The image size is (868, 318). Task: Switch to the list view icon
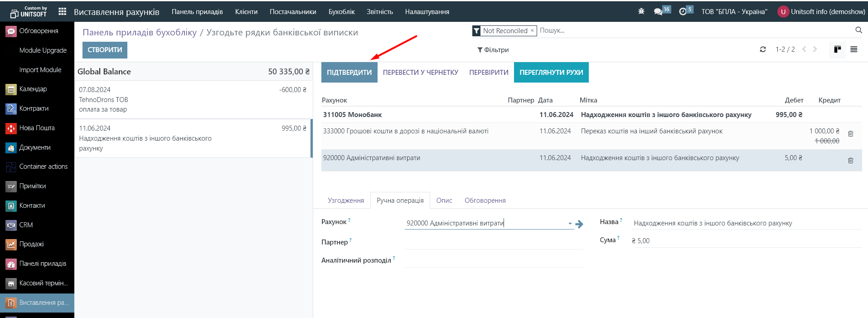tap(853, 49)
